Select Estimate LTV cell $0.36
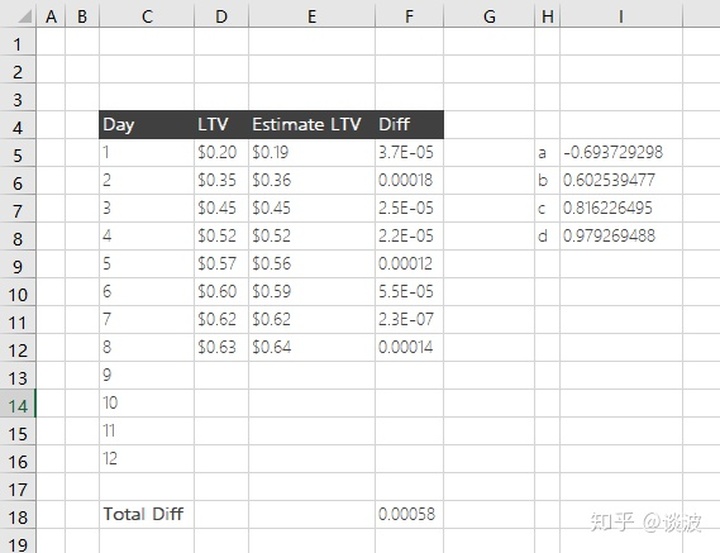720x553 pixels. coord(312,181)
